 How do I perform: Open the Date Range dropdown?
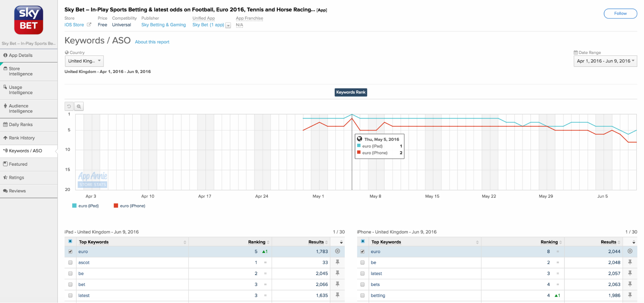click(605, 61)
